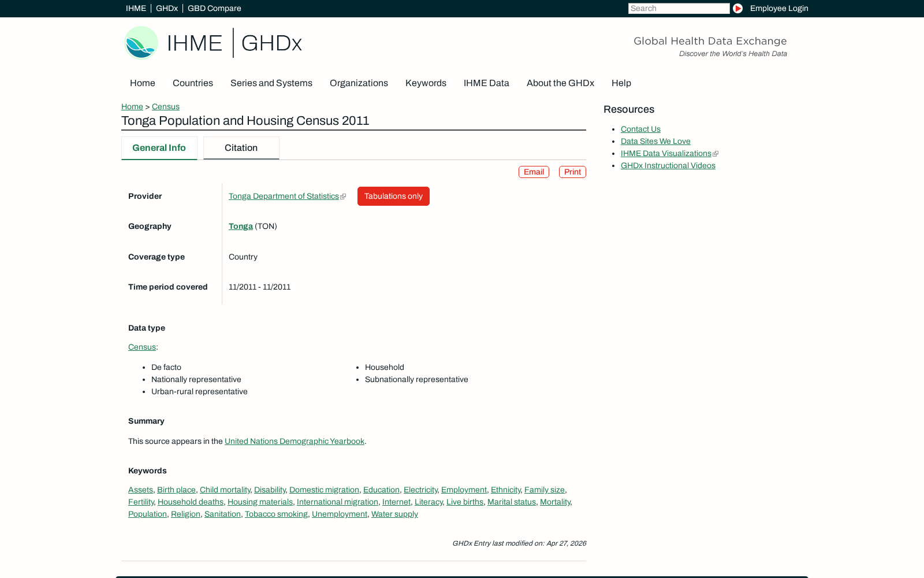Click the Marital status keyword
Viewport: 924px width, 578px height.
click(x=512, y=502)
